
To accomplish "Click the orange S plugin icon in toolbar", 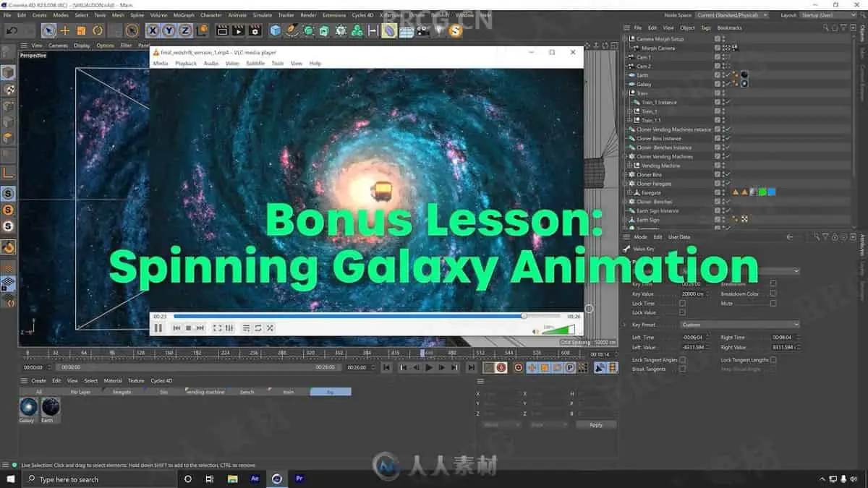I will click(x=455, y=30).
